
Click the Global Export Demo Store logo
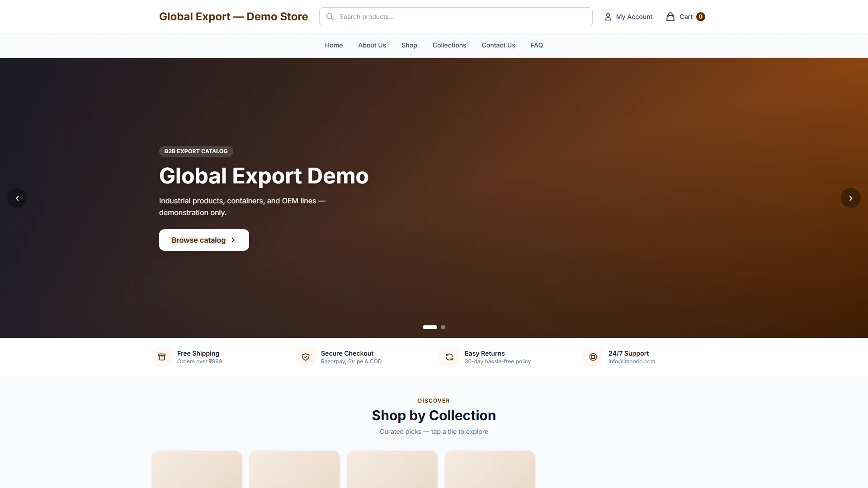pos(233,17)
